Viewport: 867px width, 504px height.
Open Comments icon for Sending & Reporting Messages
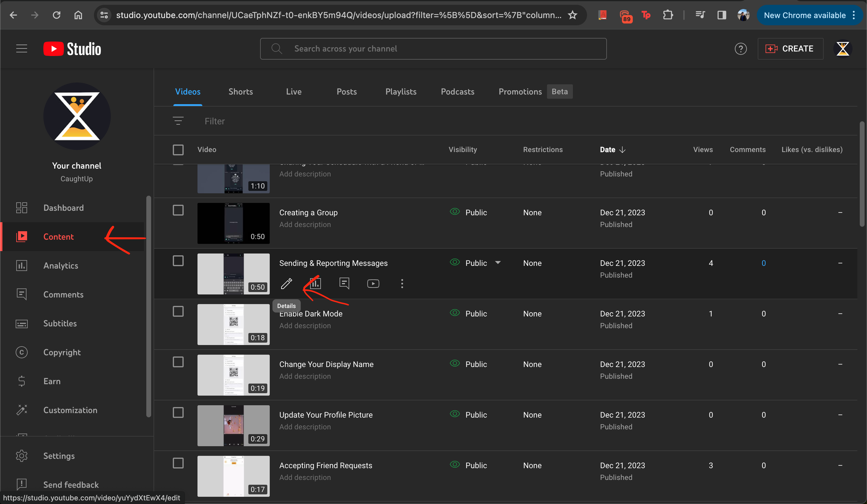pyautogui.click(x=344, y=284)
